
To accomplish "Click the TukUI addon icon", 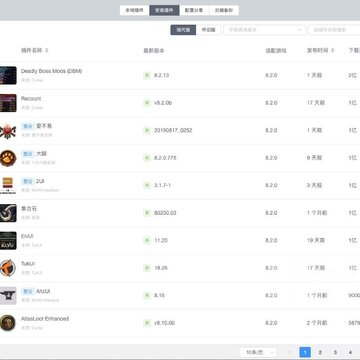I will click(8, 268).
